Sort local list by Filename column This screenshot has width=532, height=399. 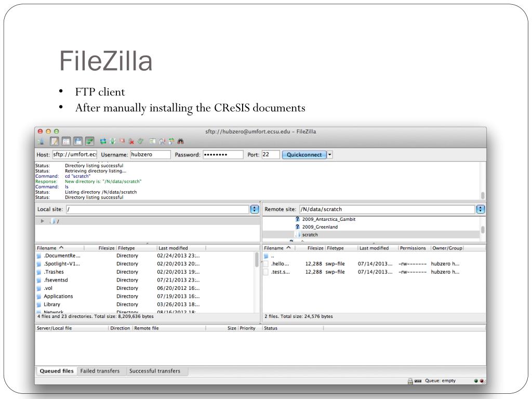(60, 248)
